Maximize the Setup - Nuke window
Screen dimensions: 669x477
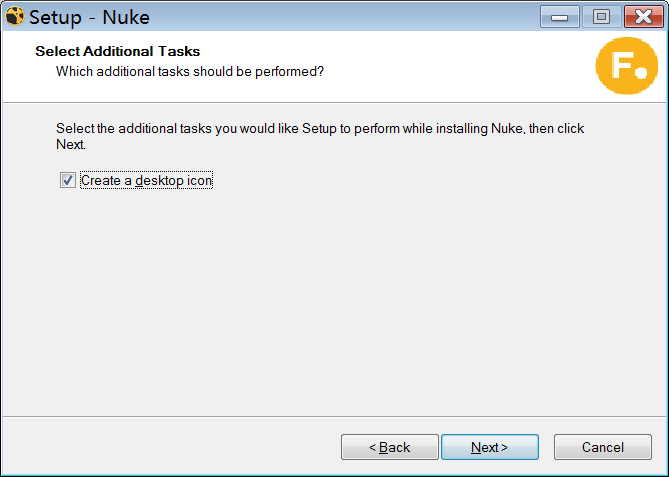[x=601, y=17]
